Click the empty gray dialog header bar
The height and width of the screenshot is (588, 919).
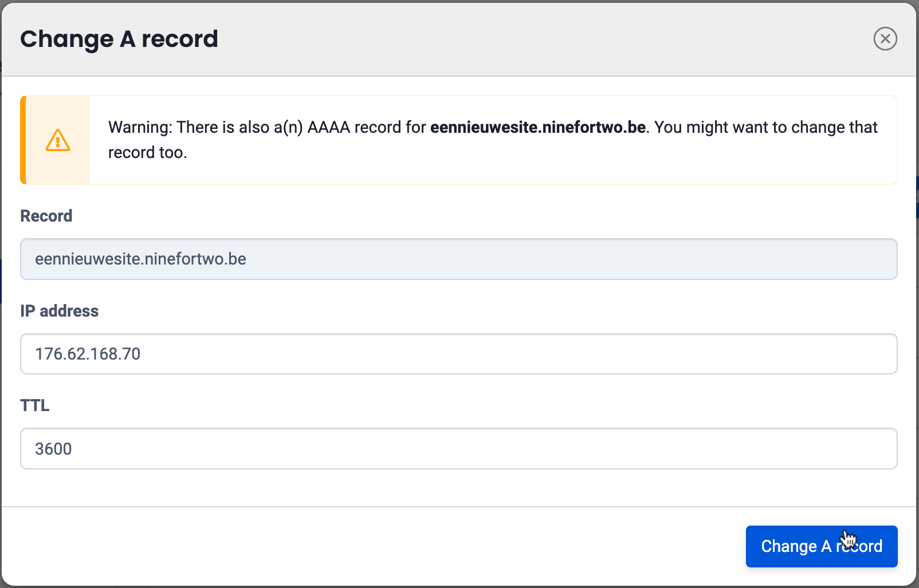pos(516,39)
